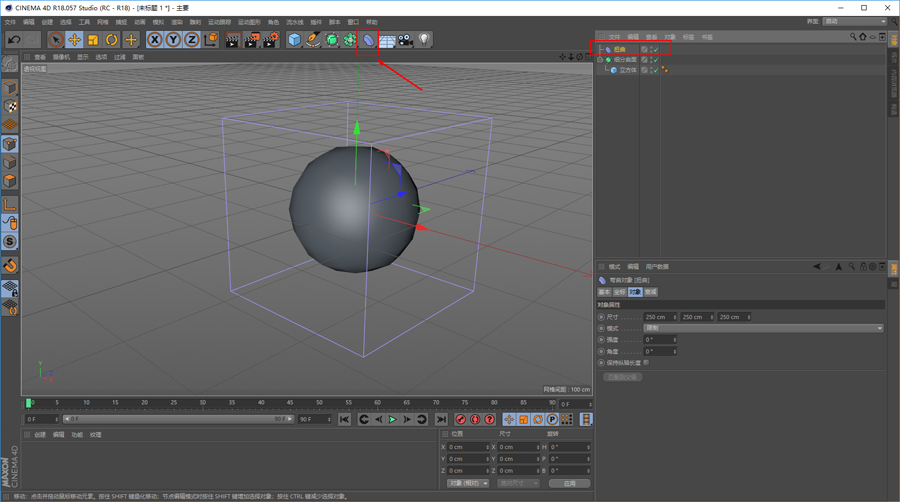The image size is (900, 502).
Task: Toggle the 保持纵轴长度 checkbox
Action: [646, 363]
